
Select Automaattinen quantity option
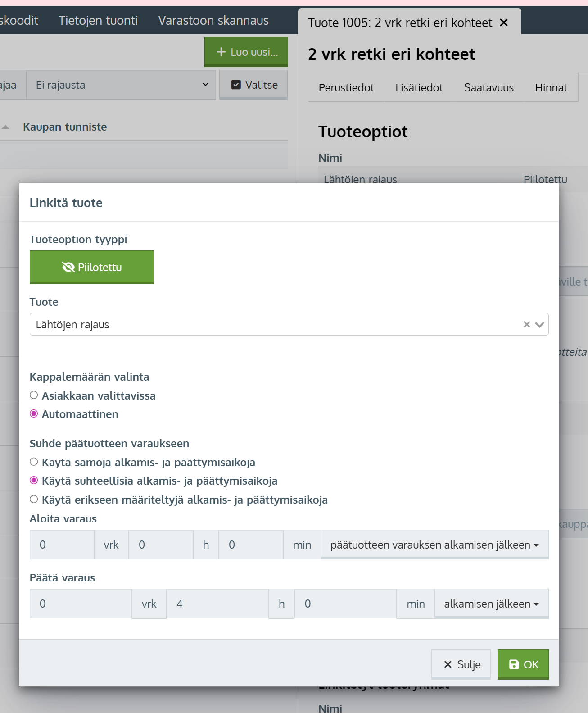point(34,413)
